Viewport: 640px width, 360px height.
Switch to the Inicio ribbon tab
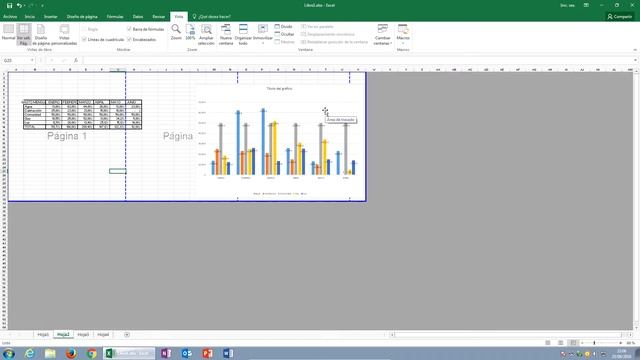click(x=30, y=17)
